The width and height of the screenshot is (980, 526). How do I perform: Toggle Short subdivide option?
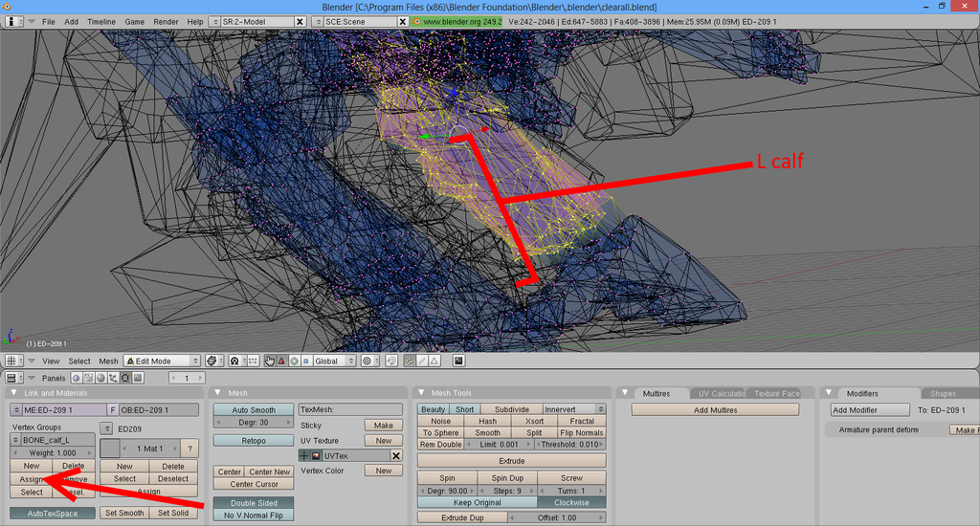click(x=464, y=409)
